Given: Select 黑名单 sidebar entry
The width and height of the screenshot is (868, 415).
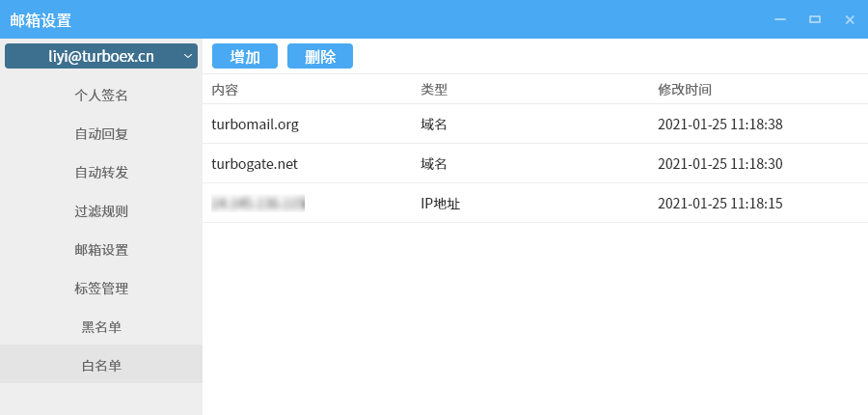Looking at the screenshot, I should pos(101,327).
